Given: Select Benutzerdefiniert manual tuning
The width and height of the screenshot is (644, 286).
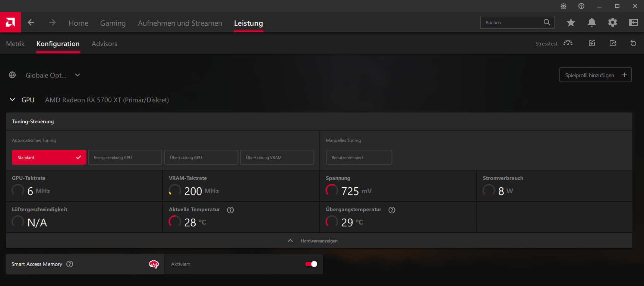Looking at the screenshot, I should tap(359, 157).
